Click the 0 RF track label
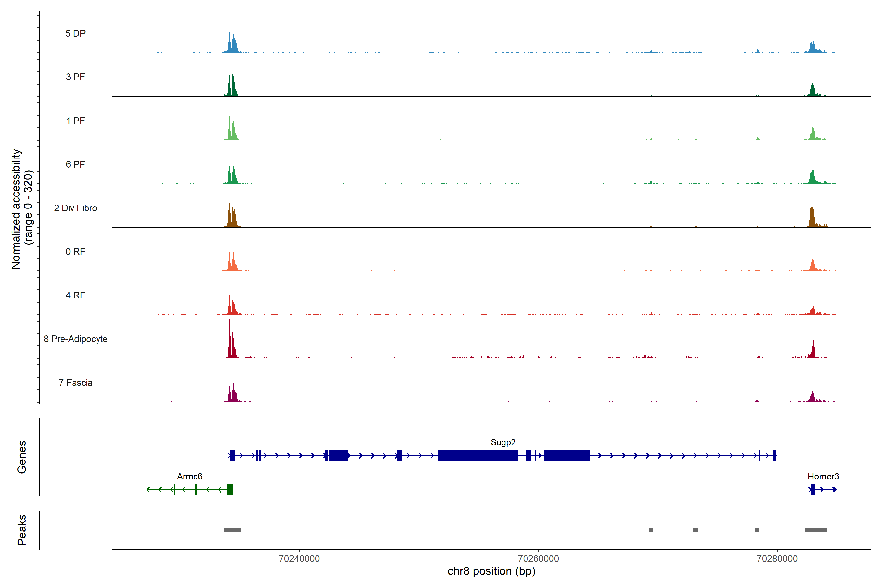882x588 pixels. [75, 252]
